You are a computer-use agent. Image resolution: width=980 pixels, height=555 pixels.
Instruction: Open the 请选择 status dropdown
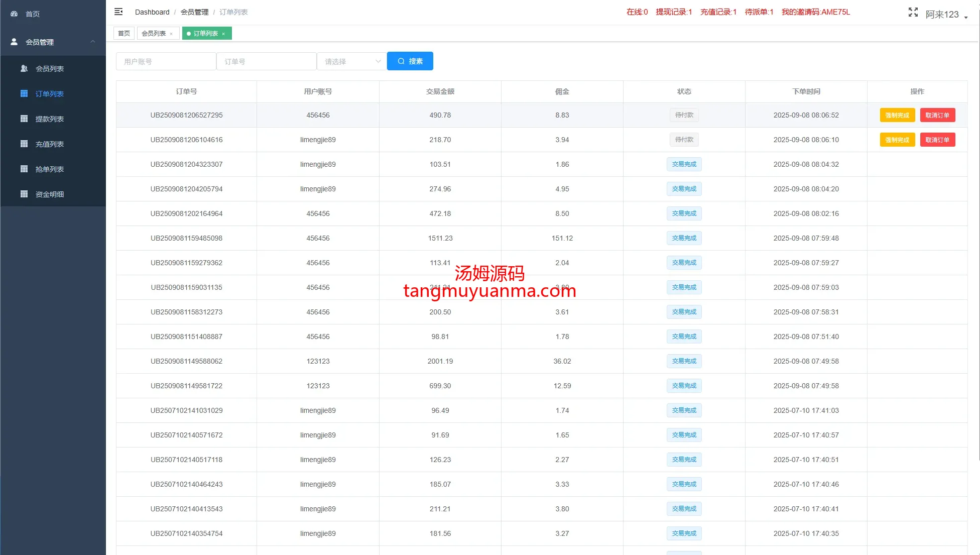coord(351,61)
